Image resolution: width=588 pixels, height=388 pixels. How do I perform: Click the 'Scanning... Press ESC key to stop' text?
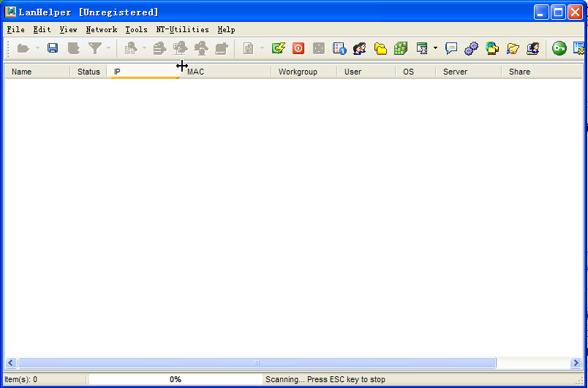point(325,379)
